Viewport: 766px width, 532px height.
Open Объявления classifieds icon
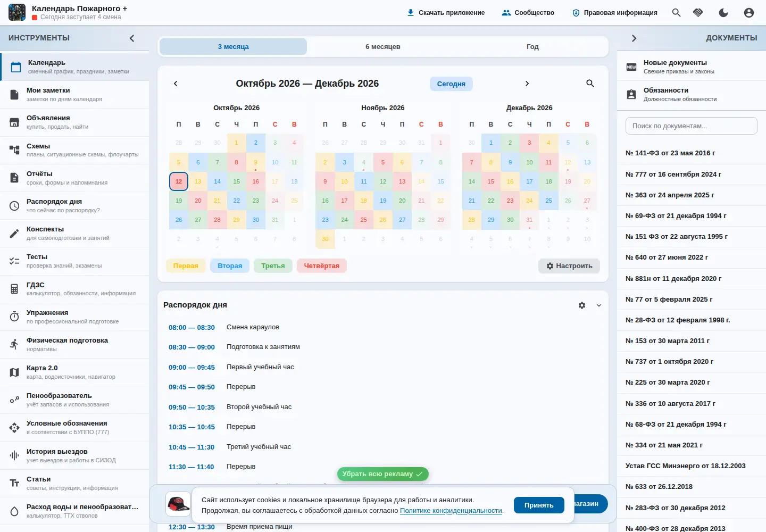[14, 122]
